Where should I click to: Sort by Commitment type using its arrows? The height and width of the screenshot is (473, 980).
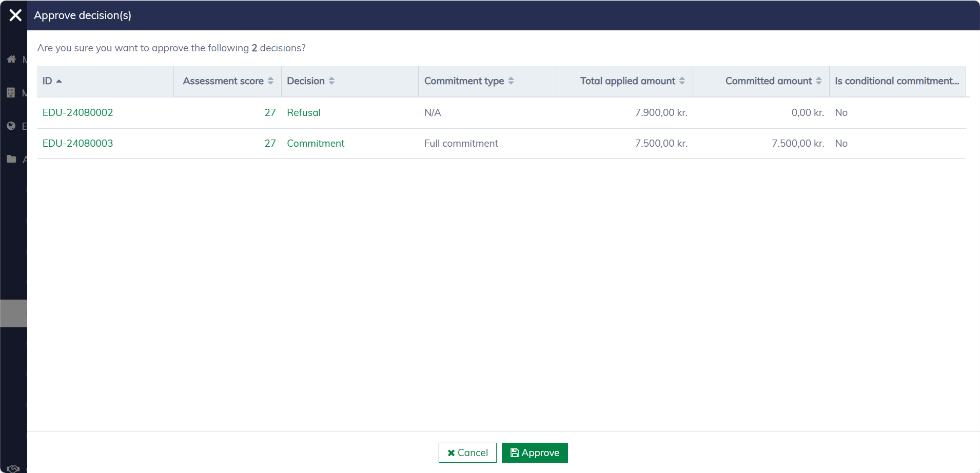click(x=511, y=81)
